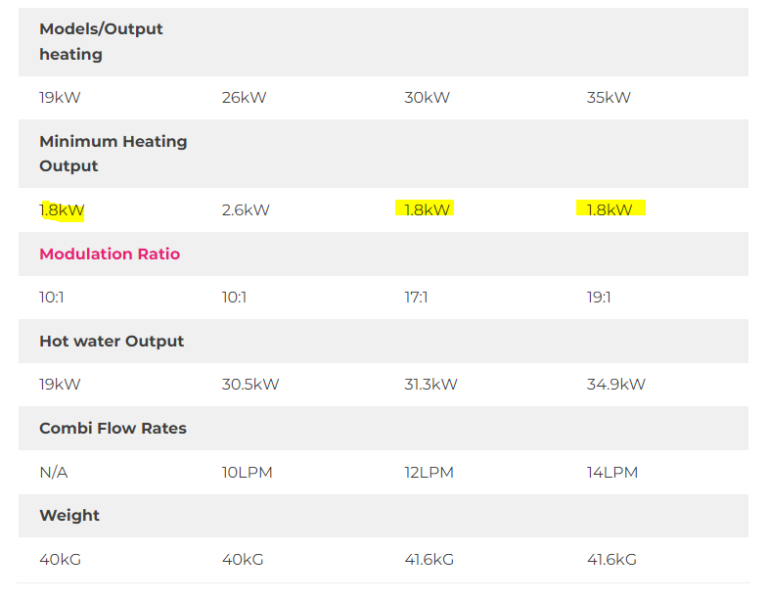This screenshot has width=768, height=600.
Task: Click the Minimum Heating Output header
Action: click(x=113, y=154)
